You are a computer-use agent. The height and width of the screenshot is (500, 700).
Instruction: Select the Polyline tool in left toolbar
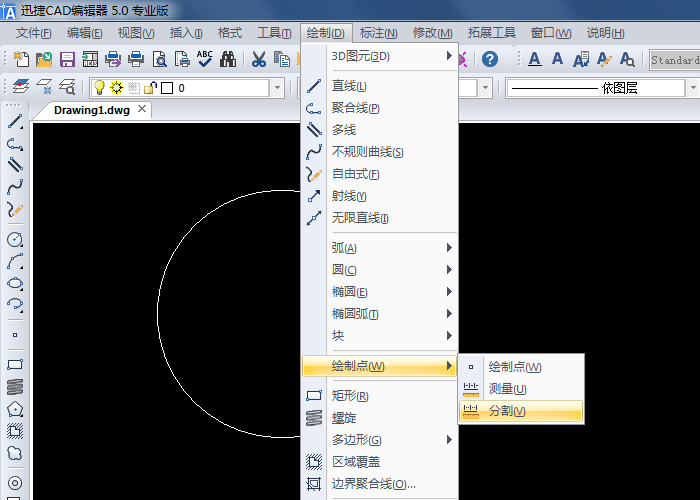coord(15,144)
